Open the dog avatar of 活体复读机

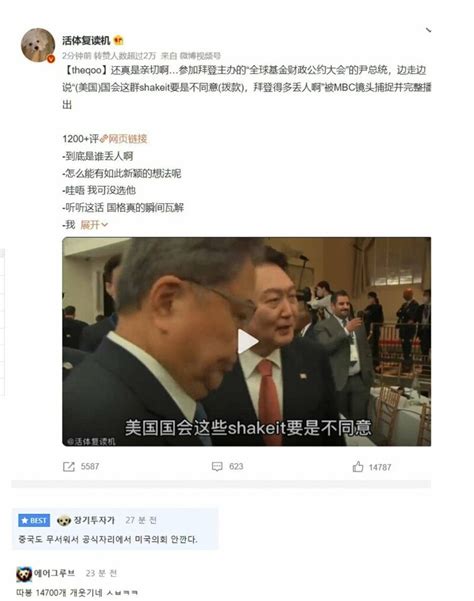pos(38,45)
